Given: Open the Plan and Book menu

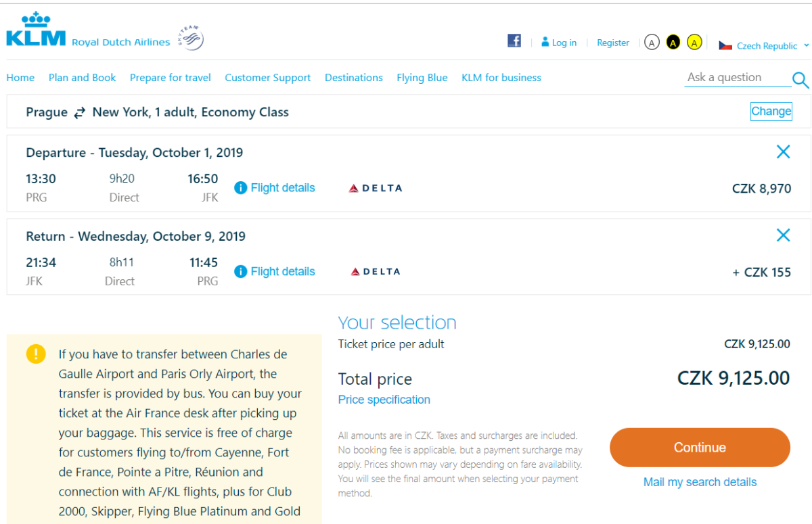Looking at the screenshot, I should (83, 78).
